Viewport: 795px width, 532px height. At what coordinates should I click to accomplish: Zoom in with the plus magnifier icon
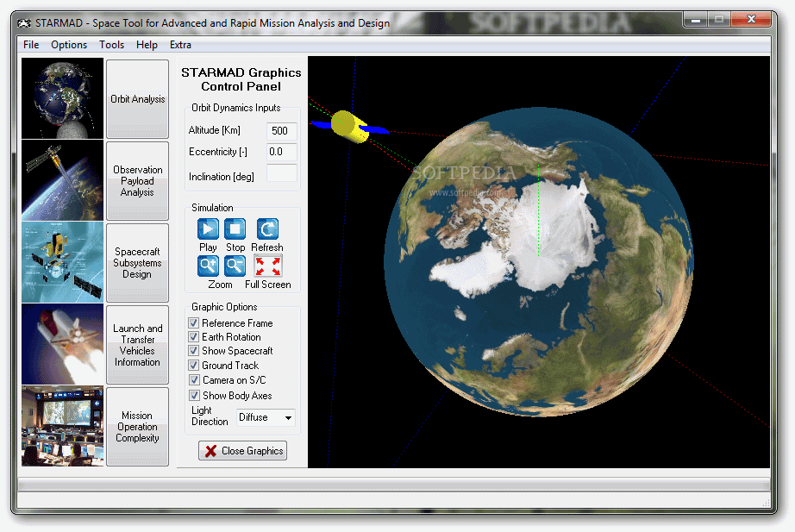208,266
